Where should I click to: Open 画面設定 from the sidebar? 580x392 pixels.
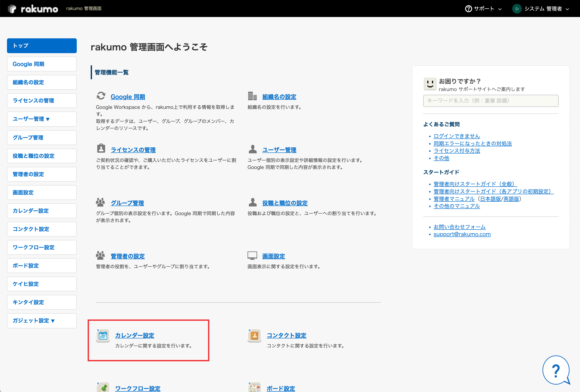click(42, 192)
